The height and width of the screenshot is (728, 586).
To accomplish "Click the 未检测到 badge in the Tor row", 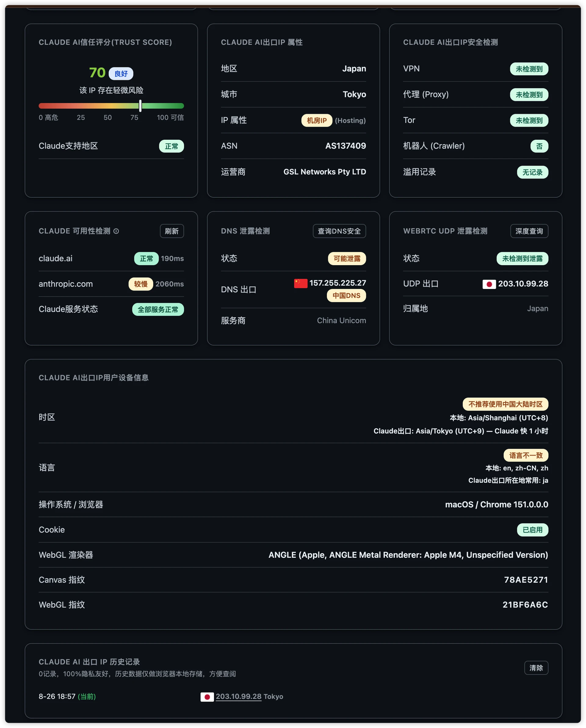I will 529,121.
